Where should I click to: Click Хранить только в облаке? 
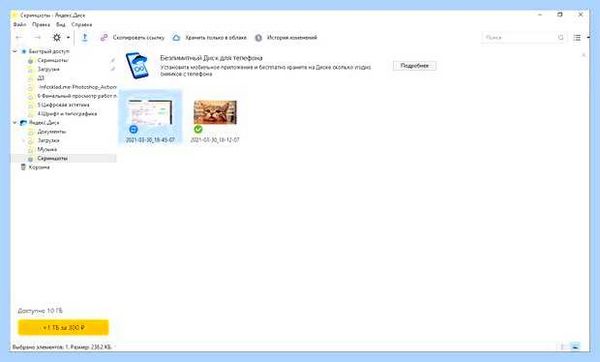pos(209,38)
